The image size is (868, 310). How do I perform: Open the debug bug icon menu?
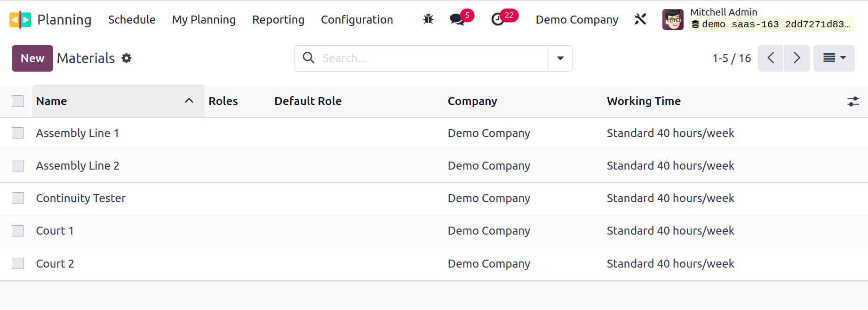(428, 19)
